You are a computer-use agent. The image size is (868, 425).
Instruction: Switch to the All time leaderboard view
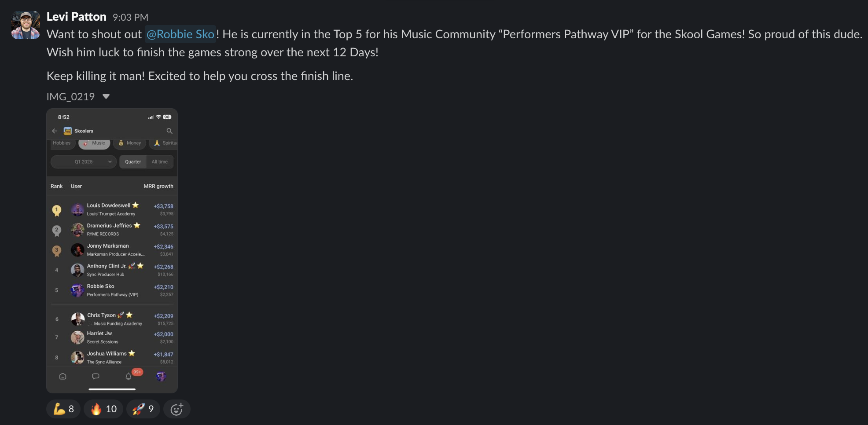click(x=160, y=161)
